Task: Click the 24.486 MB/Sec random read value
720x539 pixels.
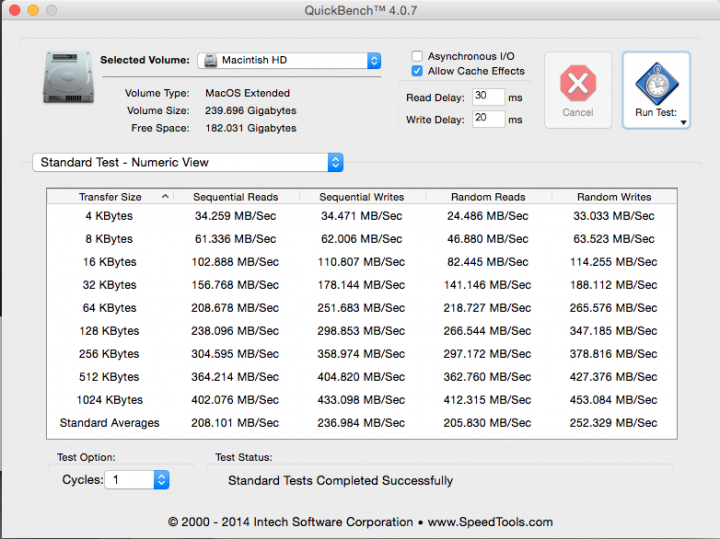Action: pyautogui.click(x=488, y=216)
